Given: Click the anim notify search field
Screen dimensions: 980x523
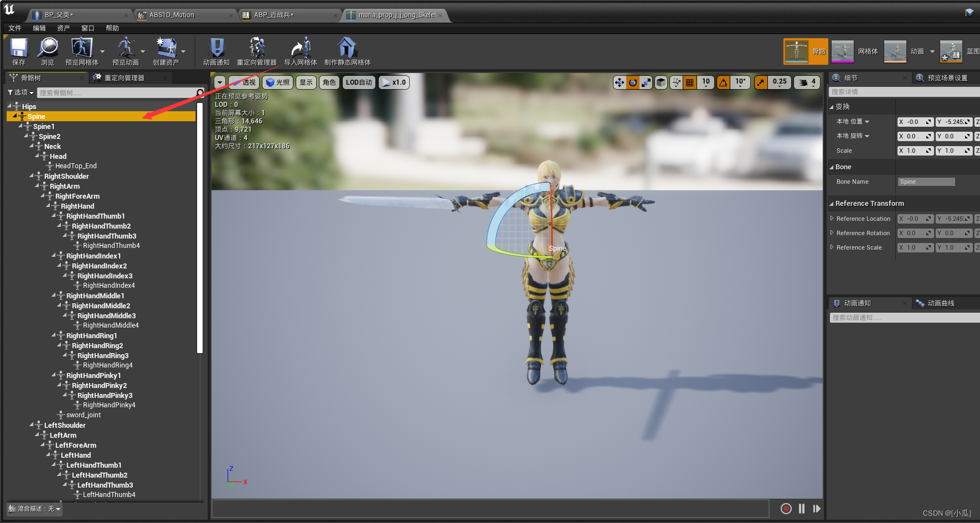Looking at the screenshot, I should pyautogui.click(x=904, y=318).
